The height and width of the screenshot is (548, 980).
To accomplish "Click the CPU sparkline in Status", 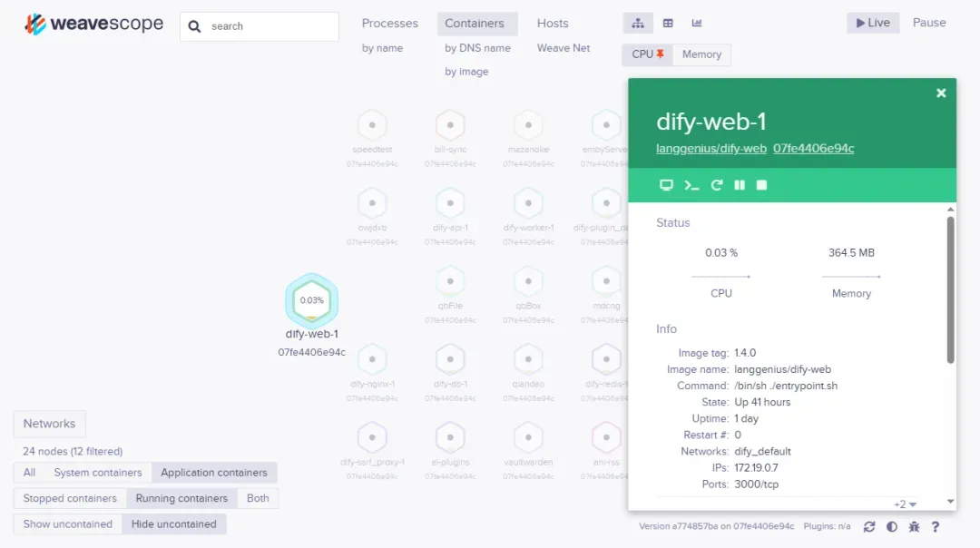I will (720, 276).
